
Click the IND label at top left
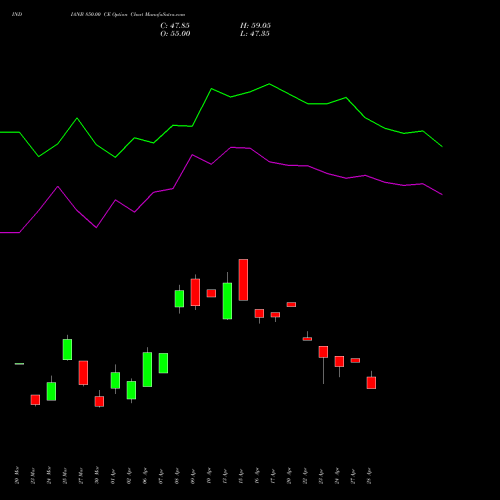pos(17,15)
